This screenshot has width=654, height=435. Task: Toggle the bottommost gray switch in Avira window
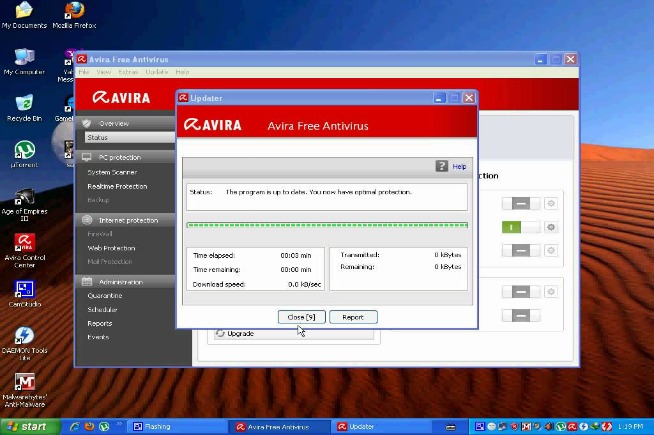click(521, 315)
